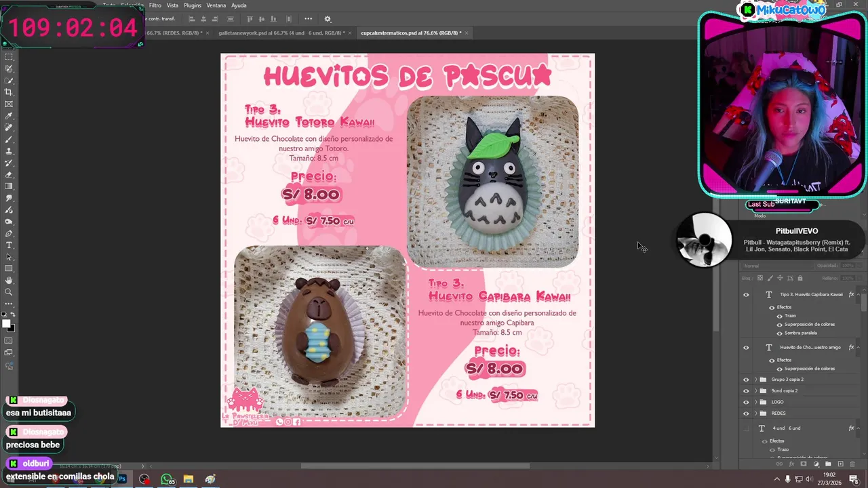Viewport: 868px width, 488px height.
Task: Hide the REDES group
Action: 747,413
